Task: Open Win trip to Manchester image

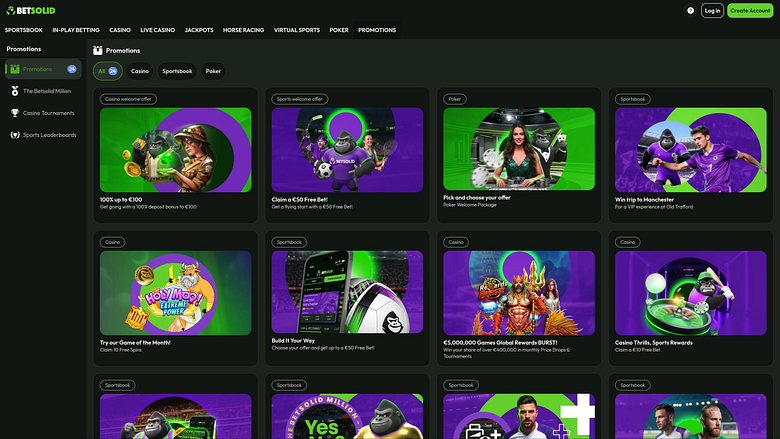Action: coord(690,150)
